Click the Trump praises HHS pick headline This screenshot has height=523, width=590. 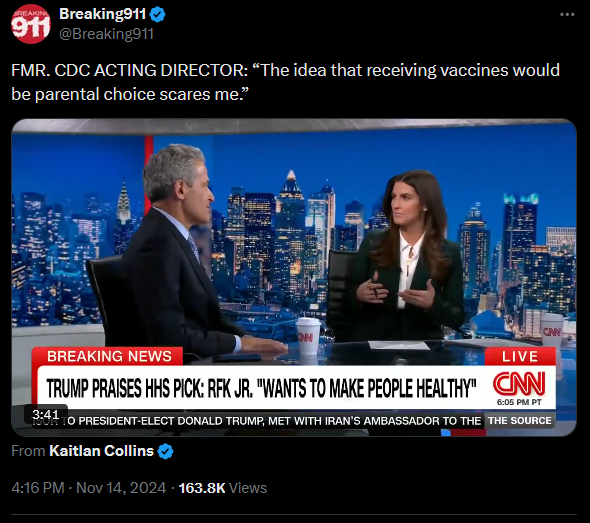coord(261,388)
